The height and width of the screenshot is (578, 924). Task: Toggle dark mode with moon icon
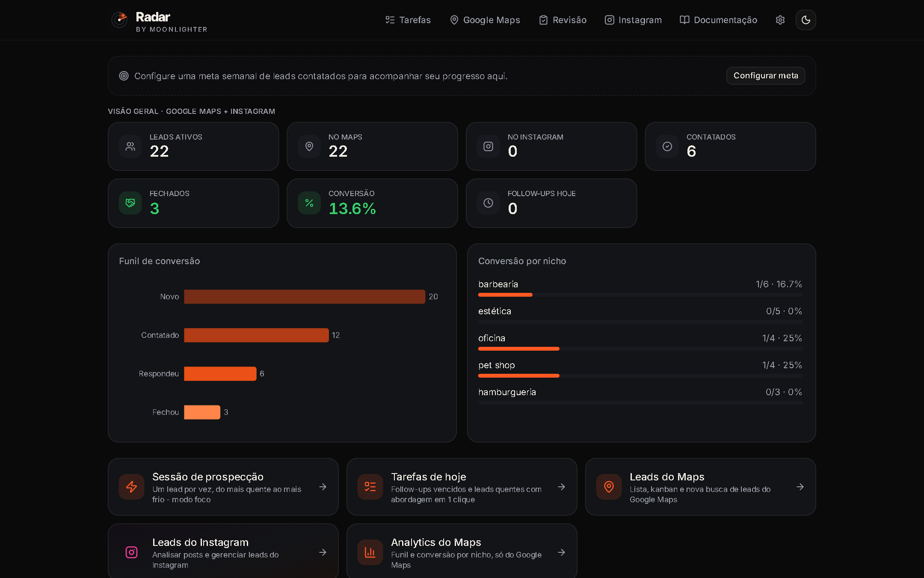(806, 20)
